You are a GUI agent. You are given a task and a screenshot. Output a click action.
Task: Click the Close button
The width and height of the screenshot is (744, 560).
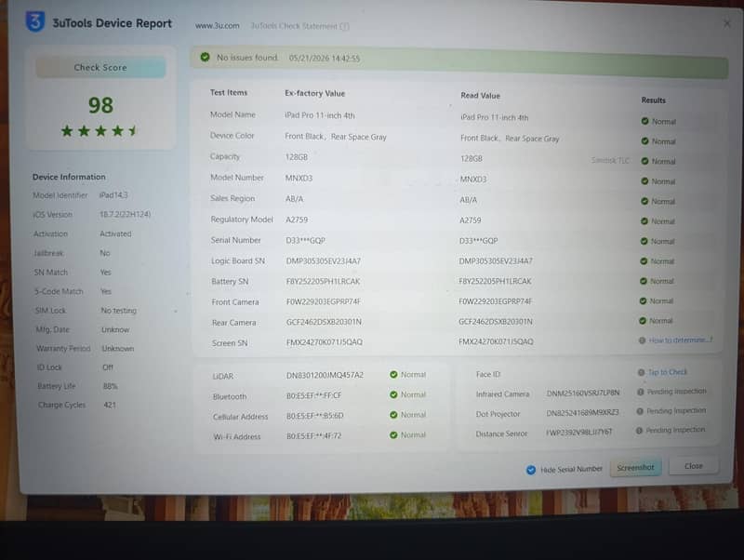(x=693, y=466)
